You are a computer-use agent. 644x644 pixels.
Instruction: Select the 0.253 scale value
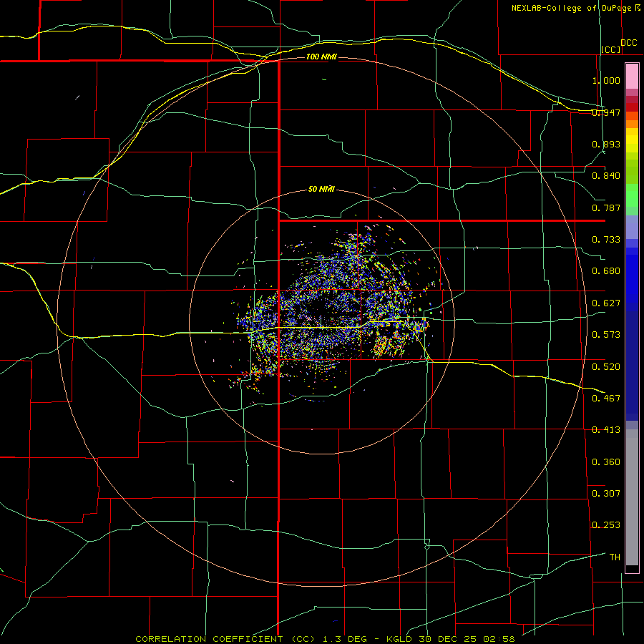pyautogui.click(x=606, y=525)
